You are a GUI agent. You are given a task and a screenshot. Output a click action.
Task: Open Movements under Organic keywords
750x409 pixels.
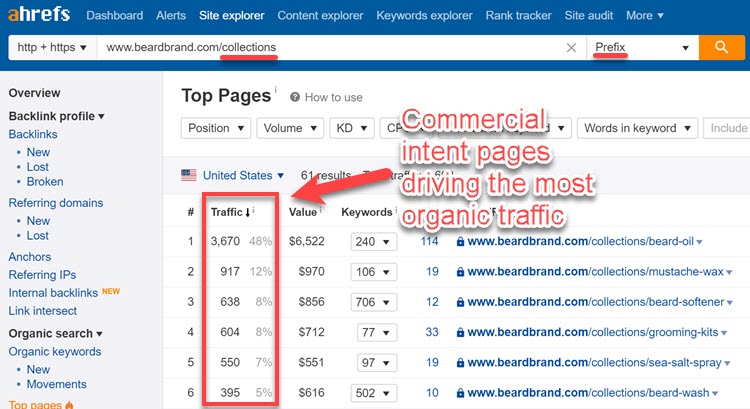point(56,384)
